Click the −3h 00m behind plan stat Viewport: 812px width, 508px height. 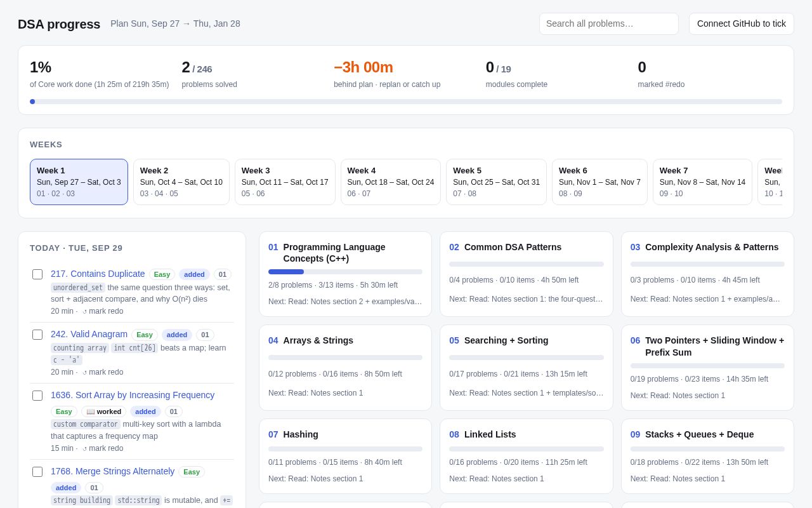(387, 74)
